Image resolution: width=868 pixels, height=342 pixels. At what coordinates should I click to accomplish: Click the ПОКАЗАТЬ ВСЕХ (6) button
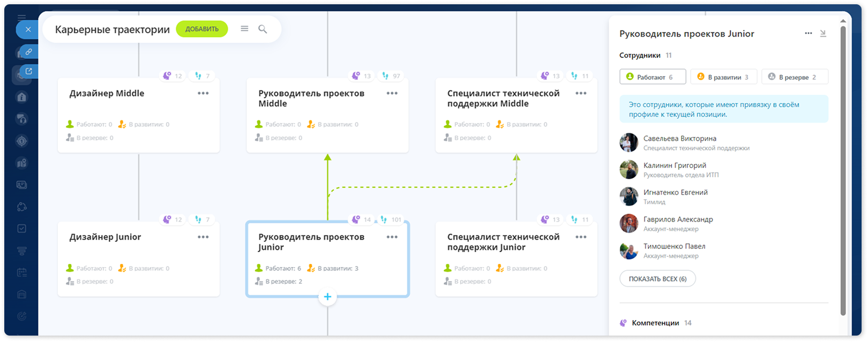657,279
